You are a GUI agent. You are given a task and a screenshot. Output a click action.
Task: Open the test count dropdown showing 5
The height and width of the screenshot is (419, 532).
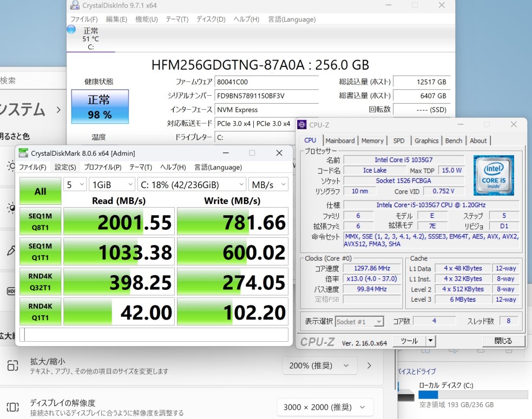click(x=75, y=185)
